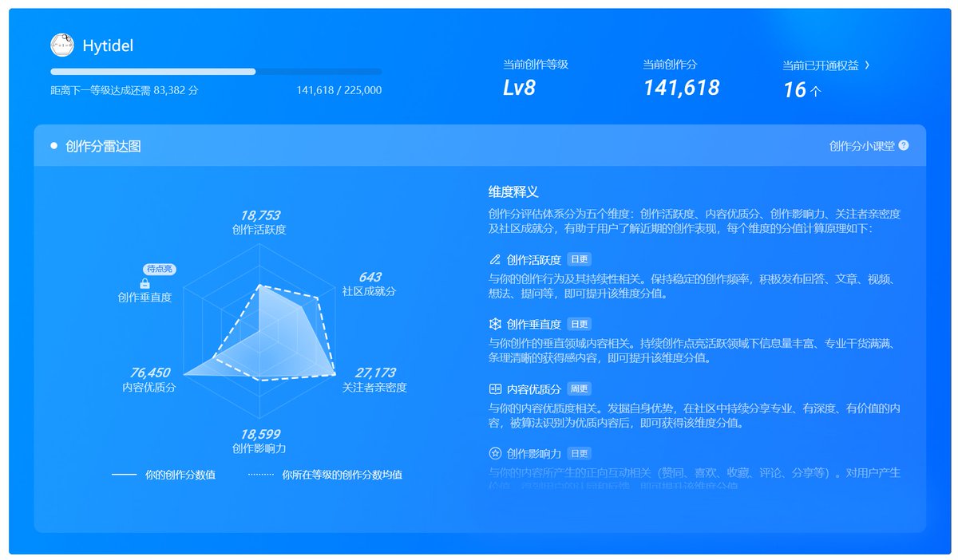The height and width of the screenshot is (560, 958).
Task: Click the 维度释义 heading
Action: [513, 192]
